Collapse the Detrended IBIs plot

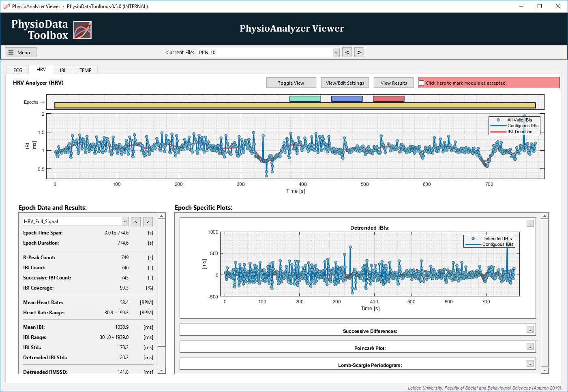[x=530, y=224]
